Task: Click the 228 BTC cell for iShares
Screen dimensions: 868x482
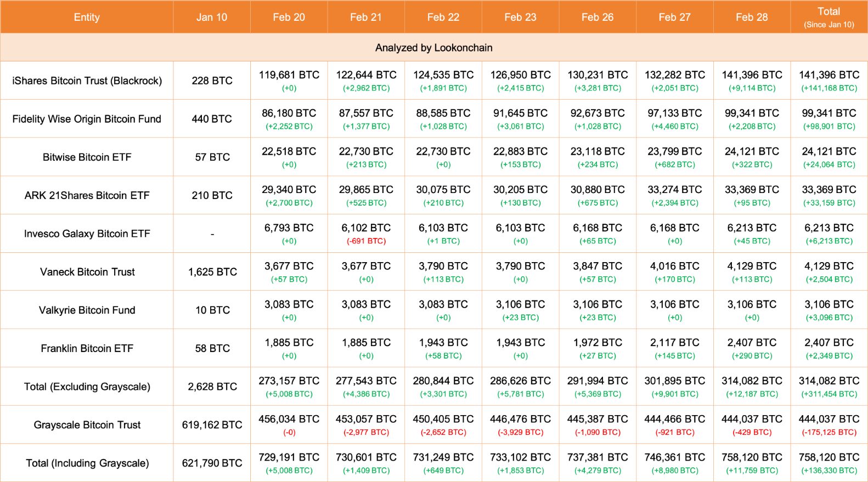Action: point(212,81)
